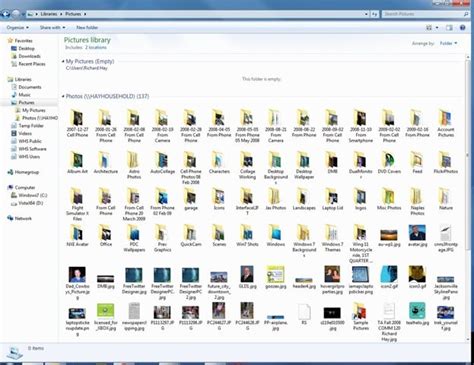This screenshot has height=365, width=474.
Task: Collapse the My Pictures (Empty) group
Action: point(63,61)
